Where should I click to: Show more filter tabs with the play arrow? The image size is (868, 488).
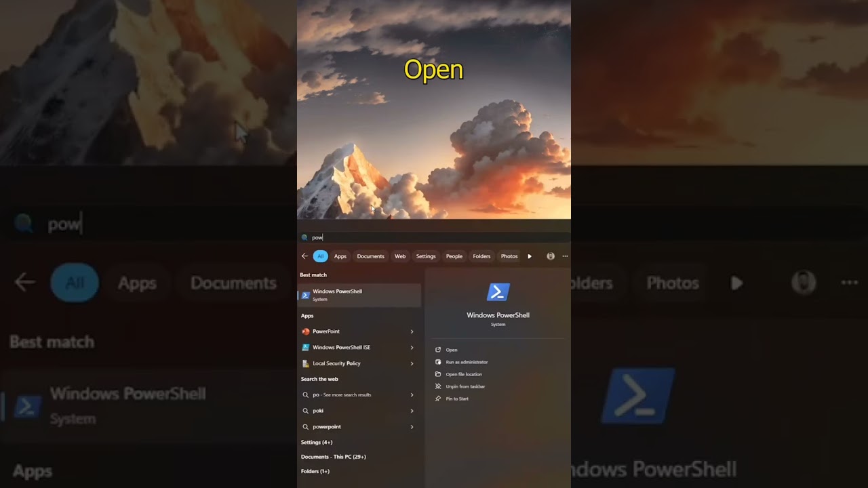pos(530,256)
